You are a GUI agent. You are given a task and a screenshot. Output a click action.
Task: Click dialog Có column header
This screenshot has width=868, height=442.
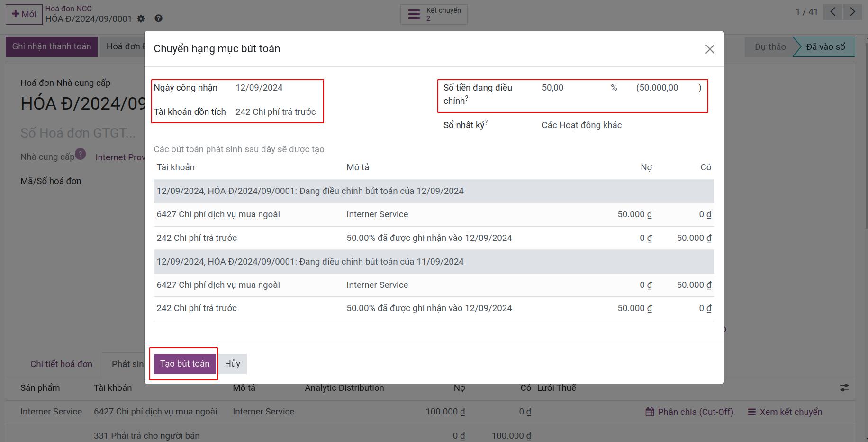[706, 167]
